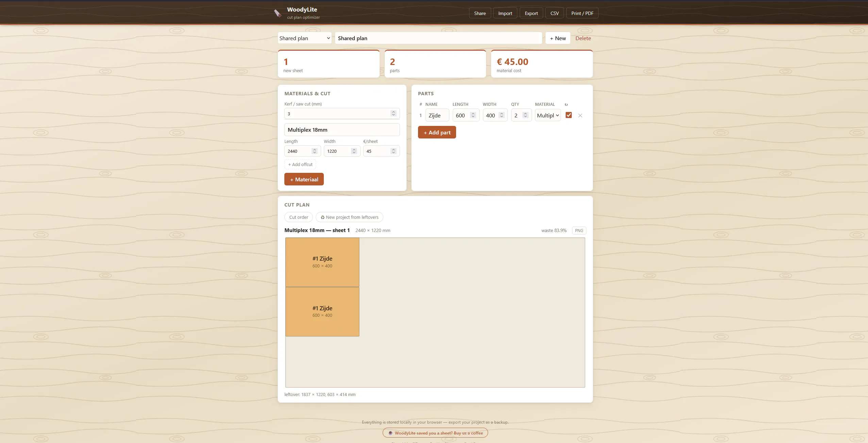Screen dimensions: 868x443
Task: Toggle the rotation checkbox for the Zijde part
Action: pyautogui.click(x=568, y=115)
